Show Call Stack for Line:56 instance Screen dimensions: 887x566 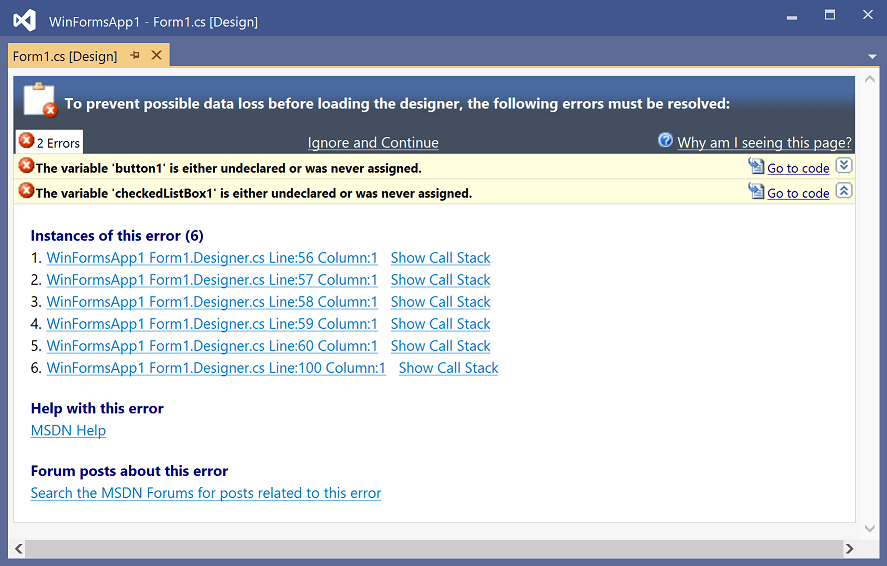pos(441,258)
